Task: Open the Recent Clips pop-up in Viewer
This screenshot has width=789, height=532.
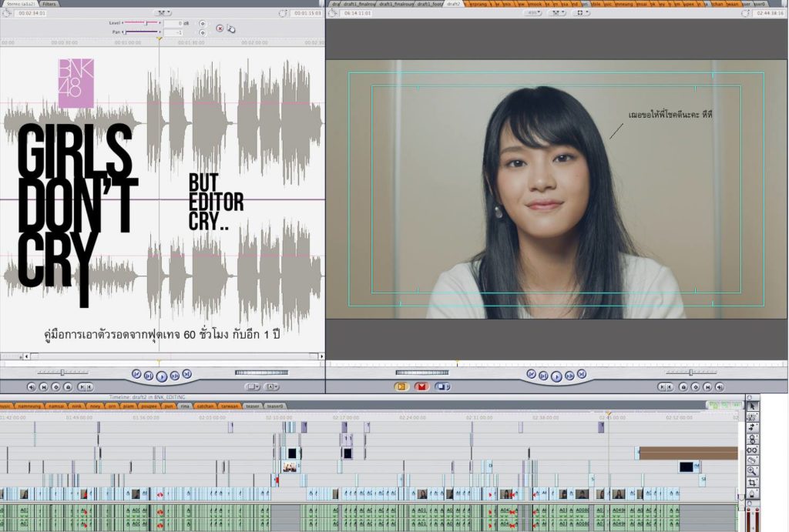Action: pyautogui.click(x=253, y=387)
